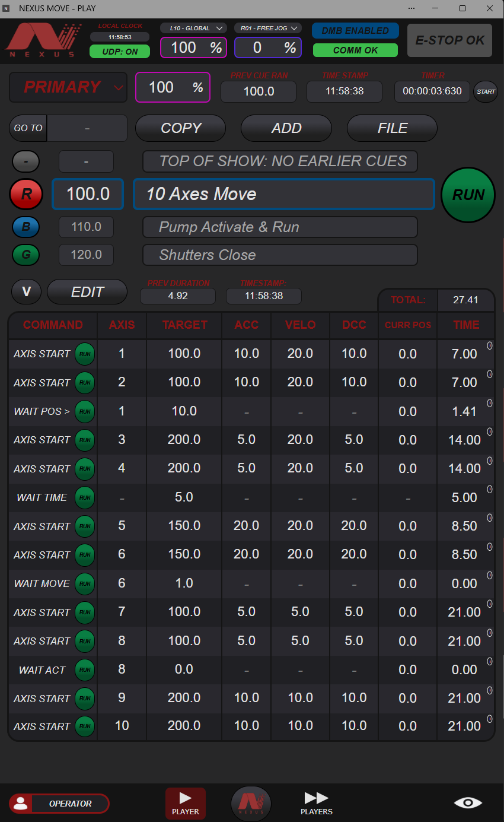This screenshot has height=822, width=504.
Task: Run the WAIT MOVE command row
Action: [85, 583]
